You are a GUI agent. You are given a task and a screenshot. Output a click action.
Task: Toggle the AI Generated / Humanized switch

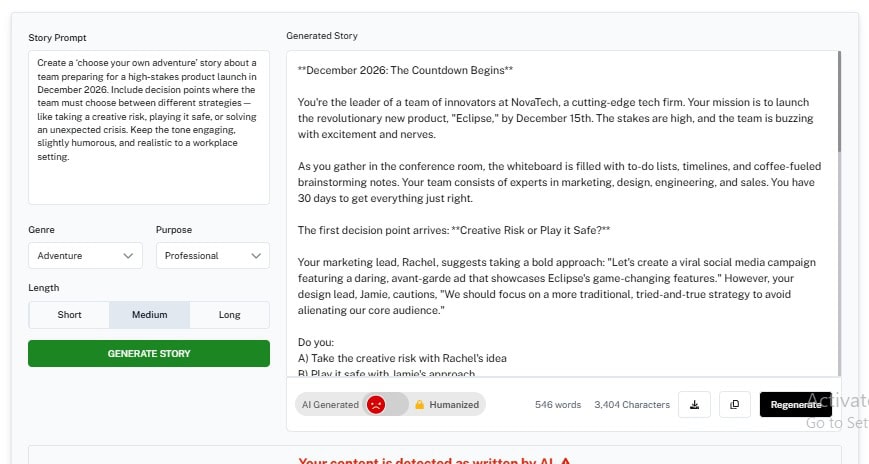pyautogui.click(x=386, y=405)
